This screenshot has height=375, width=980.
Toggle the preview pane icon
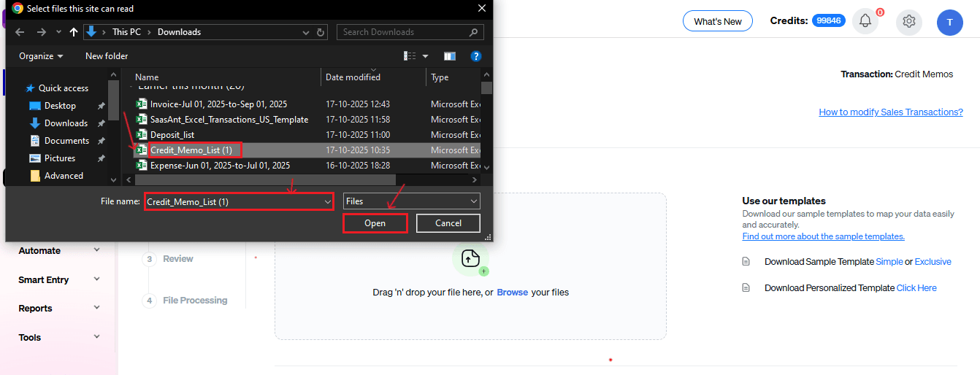pyautogui.click(x=450, y=56)
